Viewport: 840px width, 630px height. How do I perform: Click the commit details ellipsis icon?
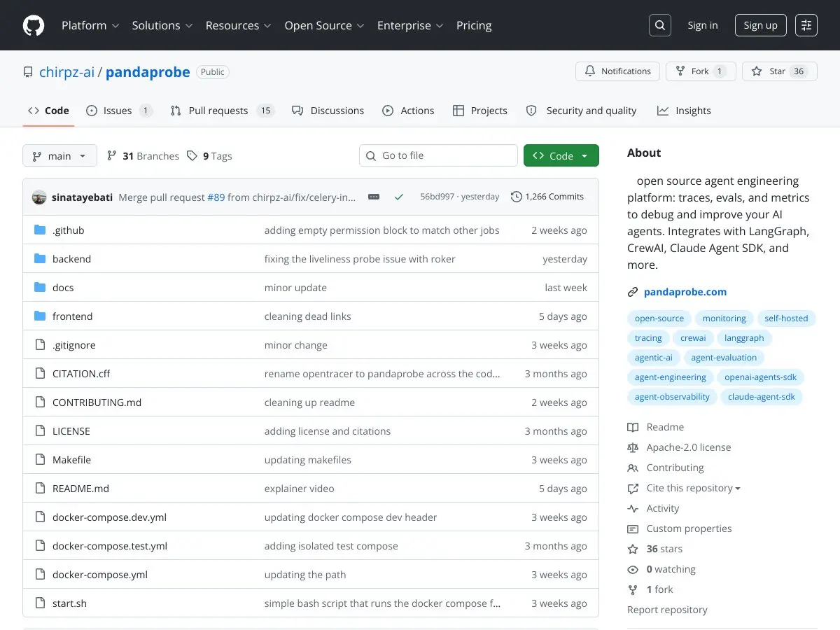point(374,197)
